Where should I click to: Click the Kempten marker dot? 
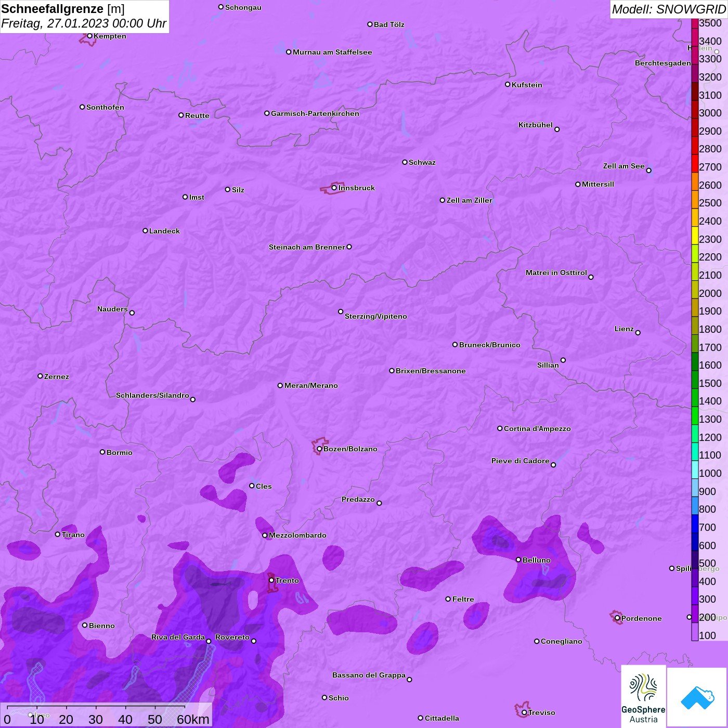pos(89,36)
